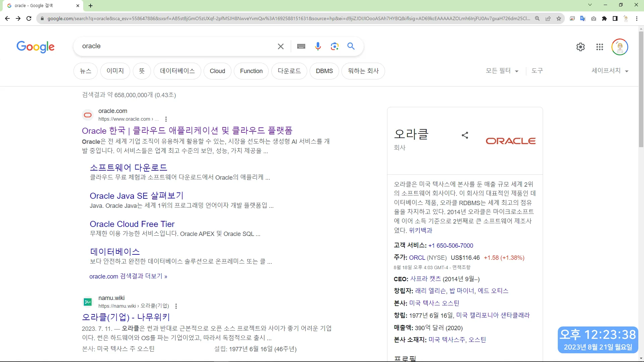
Task: Click the voice search microphone icon
Action: (x=318, y=46)
